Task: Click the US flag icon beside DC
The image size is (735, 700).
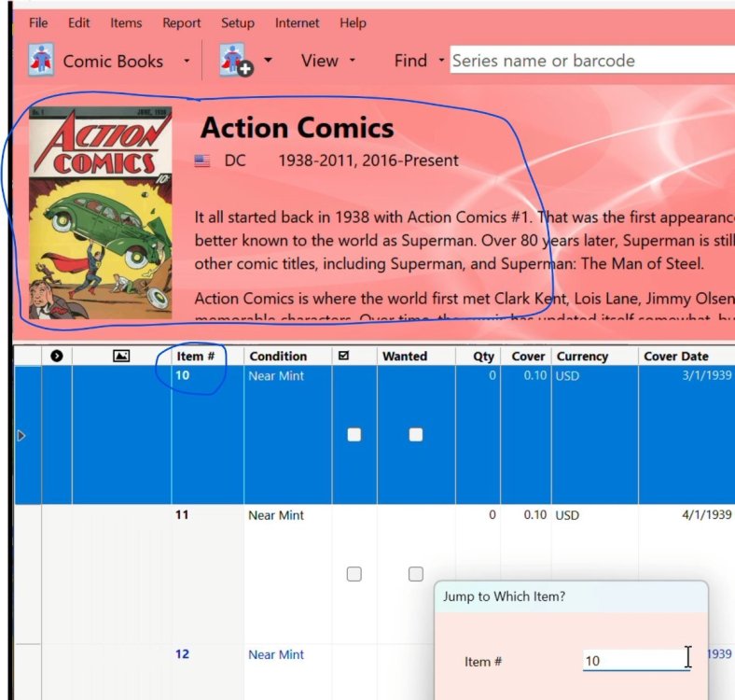Action: pos(202,161)
